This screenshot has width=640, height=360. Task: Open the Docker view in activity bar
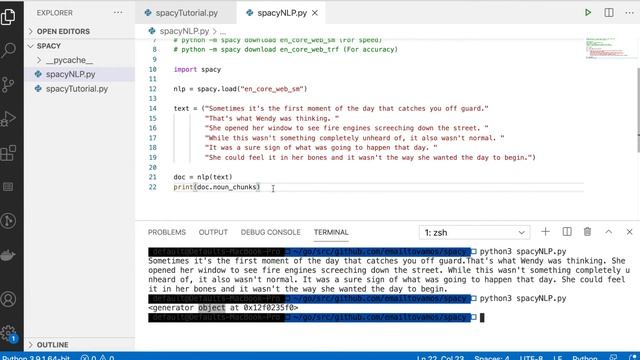pos(8,256)
